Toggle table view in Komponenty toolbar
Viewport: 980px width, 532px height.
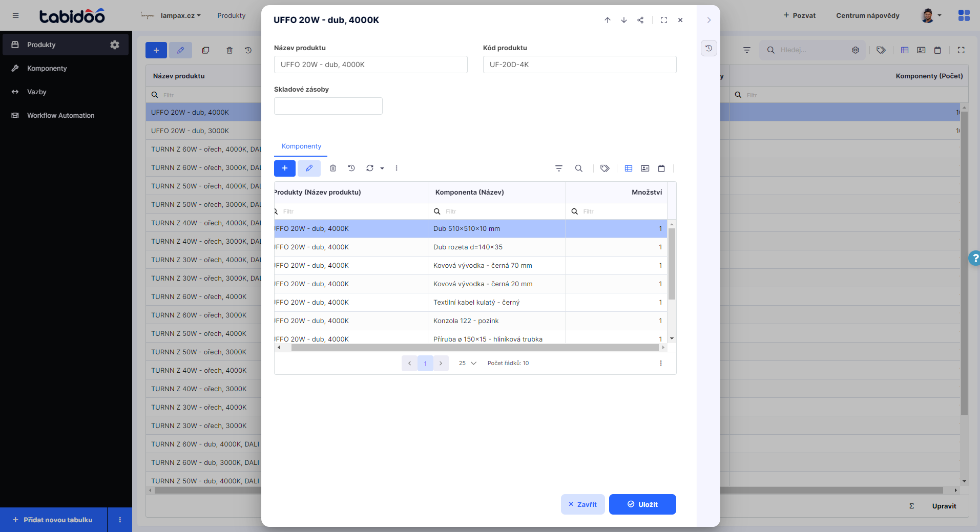(629, 168)
